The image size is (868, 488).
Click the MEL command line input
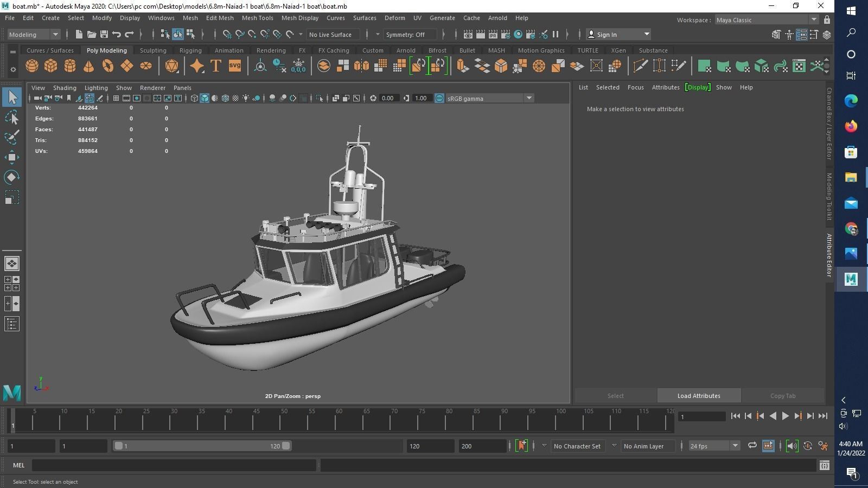click(x=174, y=465)
